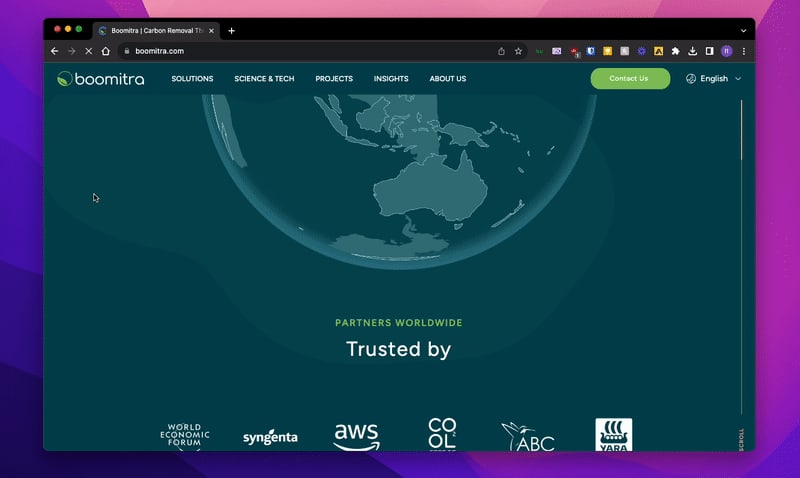Bookmark this page with the star
This screenshot has height=478, width=800.
point(518,51)
